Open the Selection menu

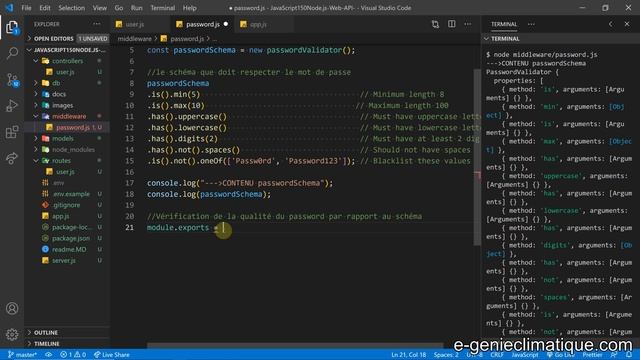[71, 8]
